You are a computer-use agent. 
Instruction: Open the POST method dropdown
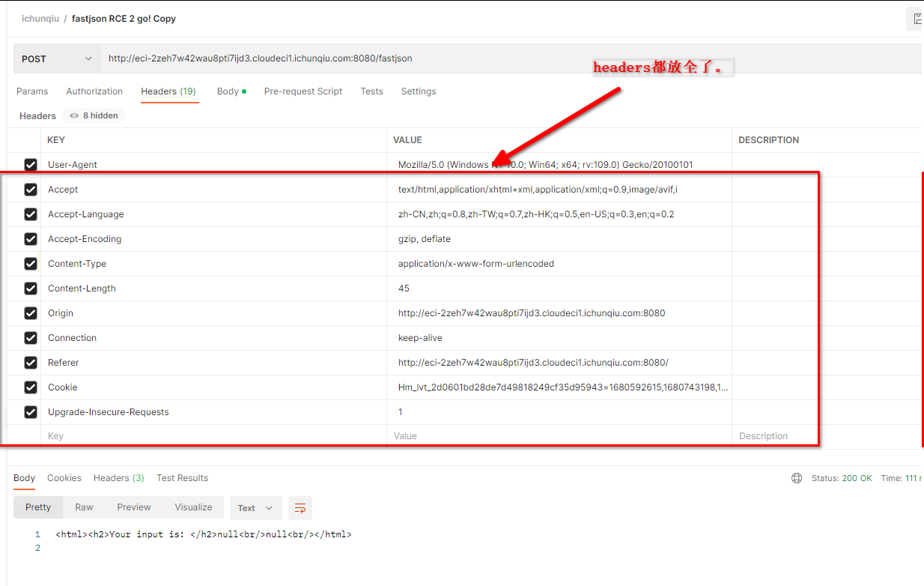(x=57, y=58)
